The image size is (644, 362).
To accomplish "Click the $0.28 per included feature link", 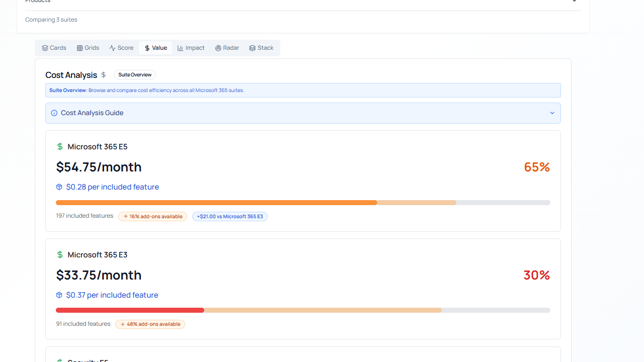I will [113, 187].
